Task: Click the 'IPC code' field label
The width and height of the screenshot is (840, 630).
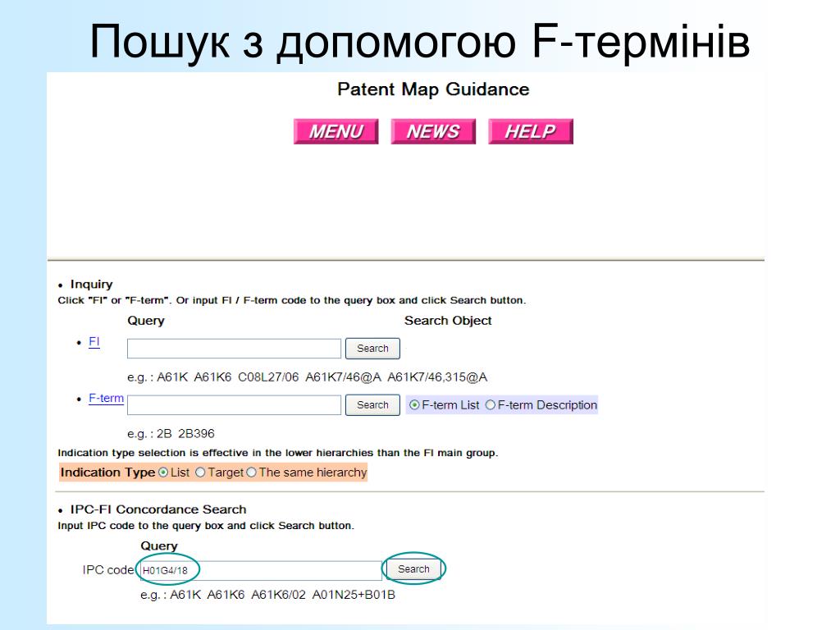Action: (x=108, y=570)
